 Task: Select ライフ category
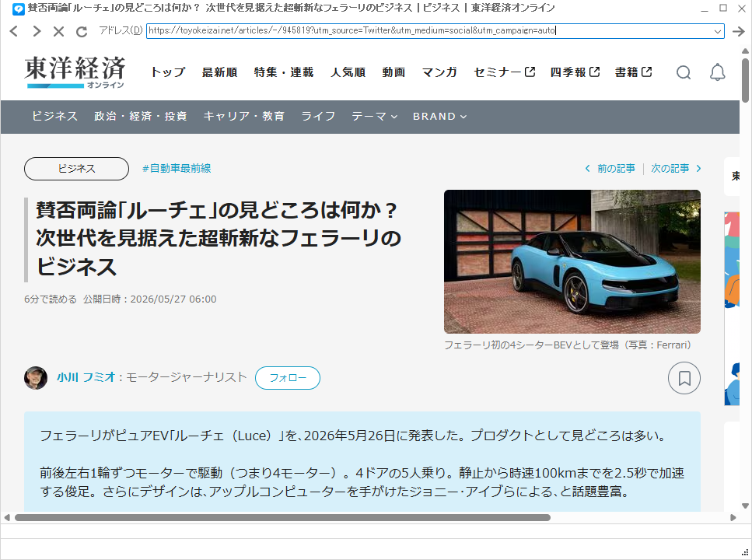click(x=318, y=117)
